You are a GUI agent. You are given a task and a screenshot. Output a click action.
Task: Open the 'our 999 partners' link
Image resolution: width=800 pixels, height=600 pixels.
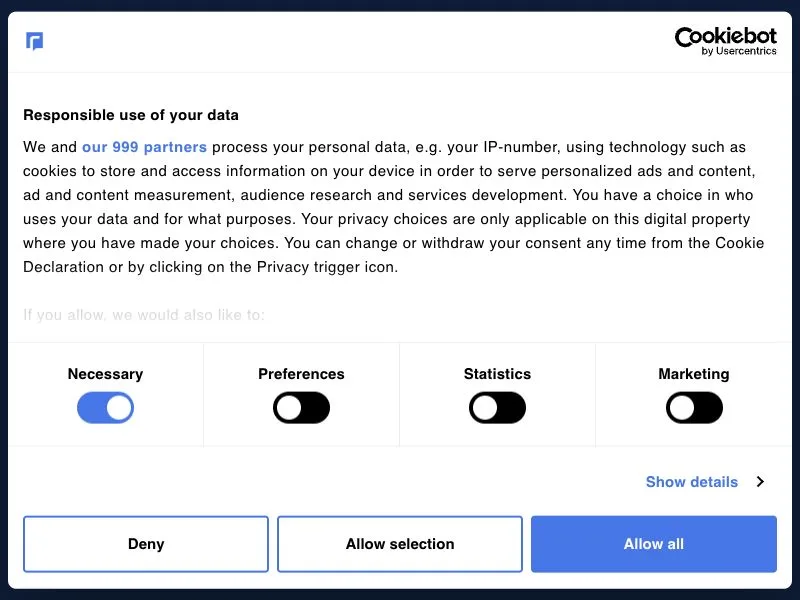coord(144,147)
